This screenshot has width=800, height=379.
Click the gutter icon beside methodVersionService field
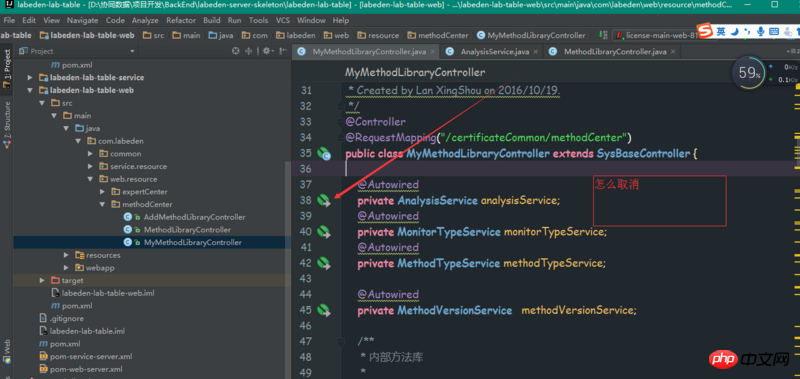click(x=323, y=310)
